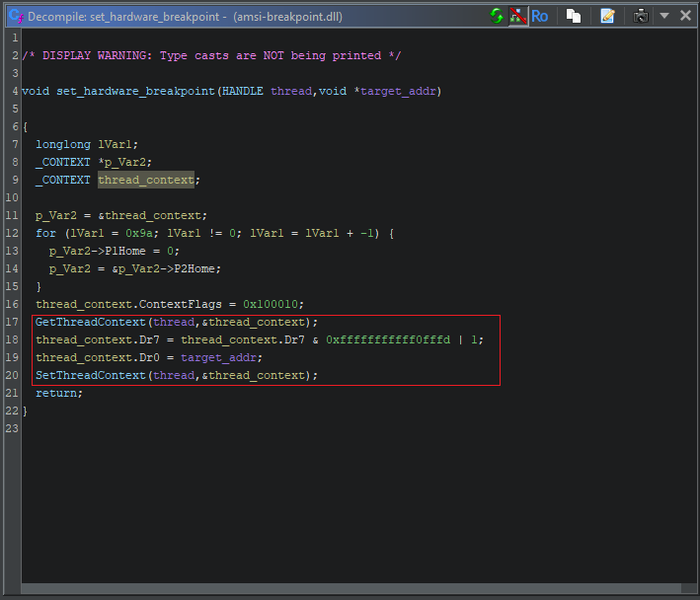Screen dimensions: 700x600
Task: Click the re-decompile refresh icon
Action: click(x=496, y=17)
